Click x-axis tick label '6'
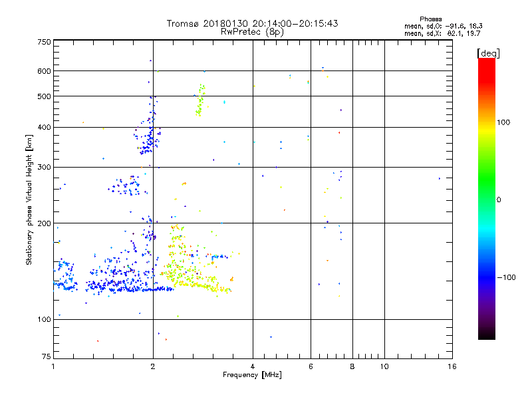This screenshot has height=399, width=532. coord(311,366)
